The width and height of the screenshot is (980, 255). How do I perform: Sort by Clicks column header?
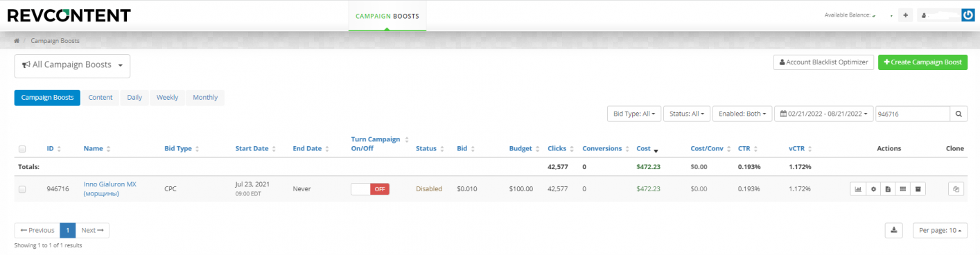(561, 148)
